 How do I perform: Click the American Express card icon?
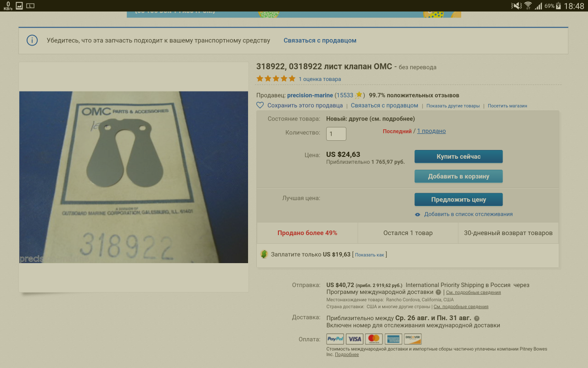point(393,339)
